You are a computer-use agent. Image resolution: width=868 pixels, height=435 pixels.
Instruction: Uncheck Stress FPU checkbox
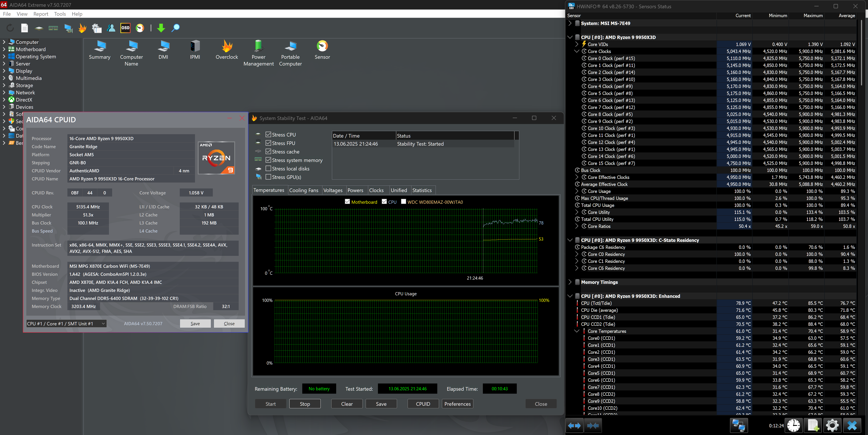(x=268, y=143)
